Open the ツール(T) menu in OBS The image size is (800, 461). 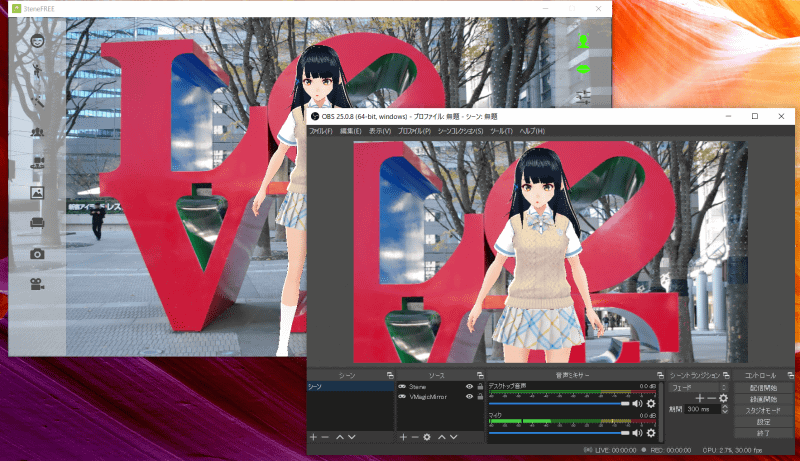coord(501,131)
